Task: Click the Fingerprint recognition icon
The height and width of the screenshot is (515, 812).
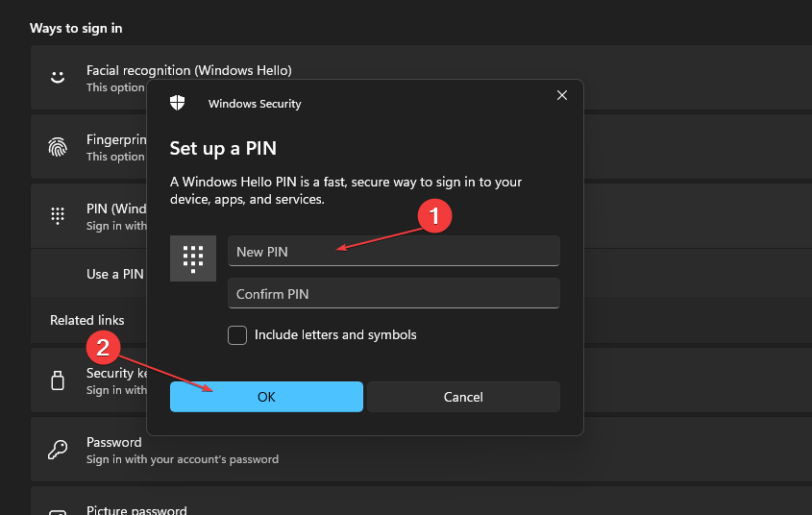Action: tap(58, 147)
